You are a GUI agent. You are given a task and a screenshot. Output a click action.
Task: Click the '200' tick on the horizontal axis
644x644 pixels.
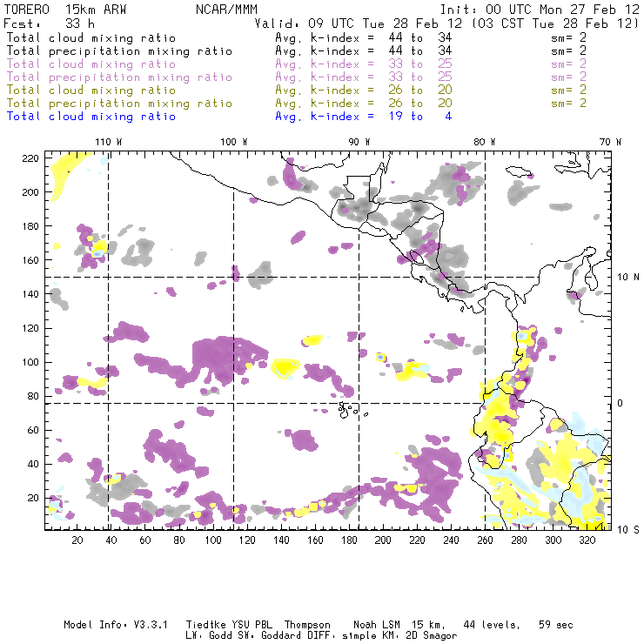[383, 540]
